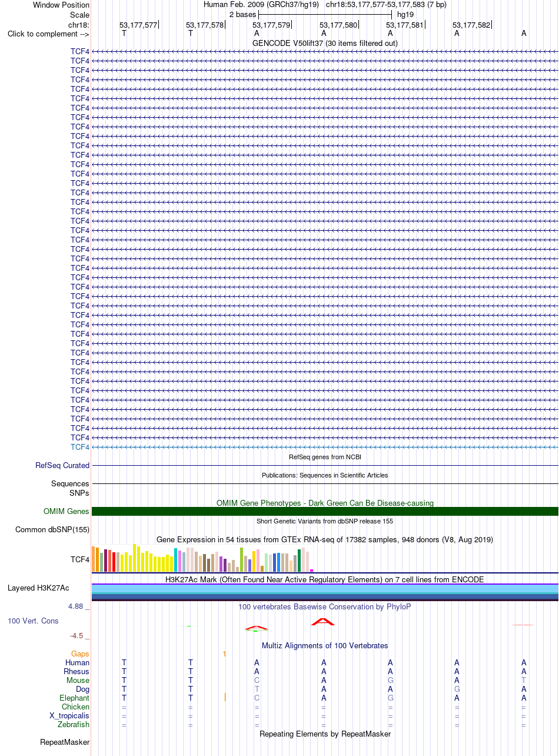Click the 100 Vert. Cons label
The width and height of the screenshot is (559, 756).
pos(33,621)
